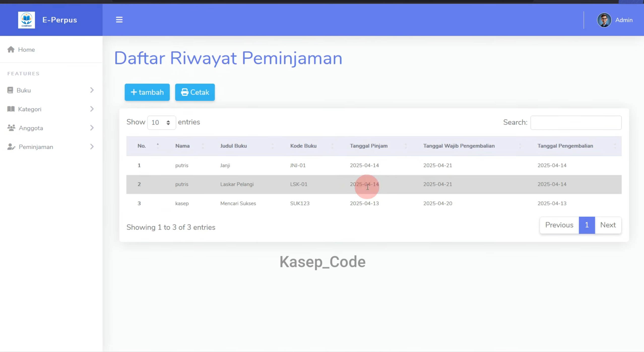Click the E-Perpus brand title

tap(60, 20)
